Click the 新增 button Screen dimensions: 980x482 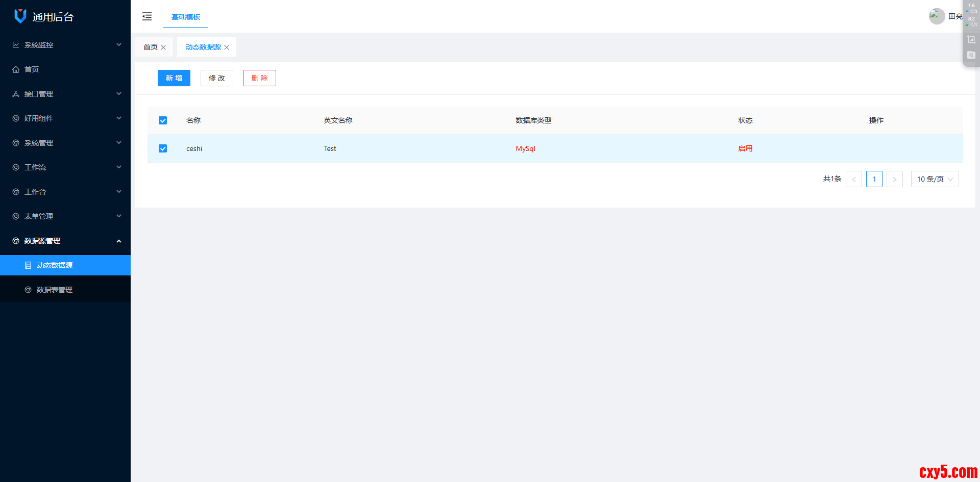174,78
